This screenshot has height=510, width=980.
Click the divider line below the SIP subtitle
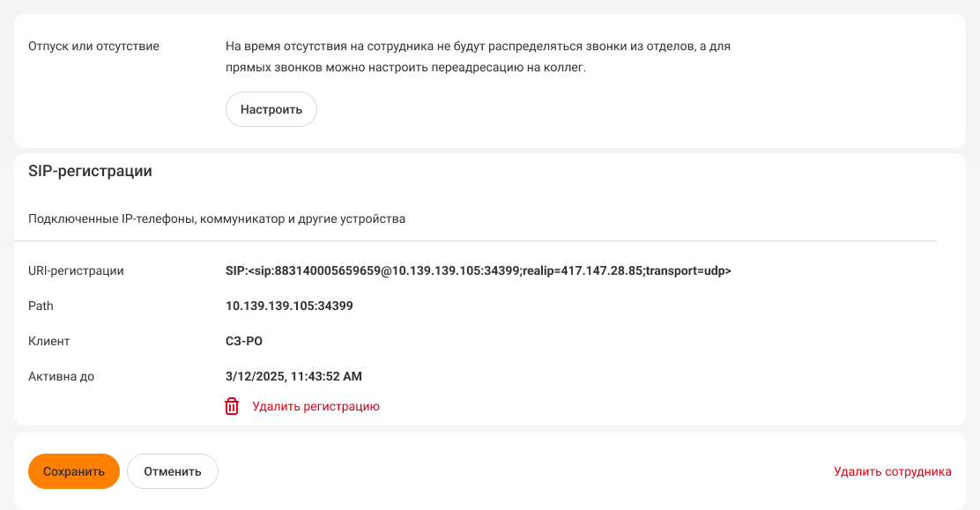point(476,240)
